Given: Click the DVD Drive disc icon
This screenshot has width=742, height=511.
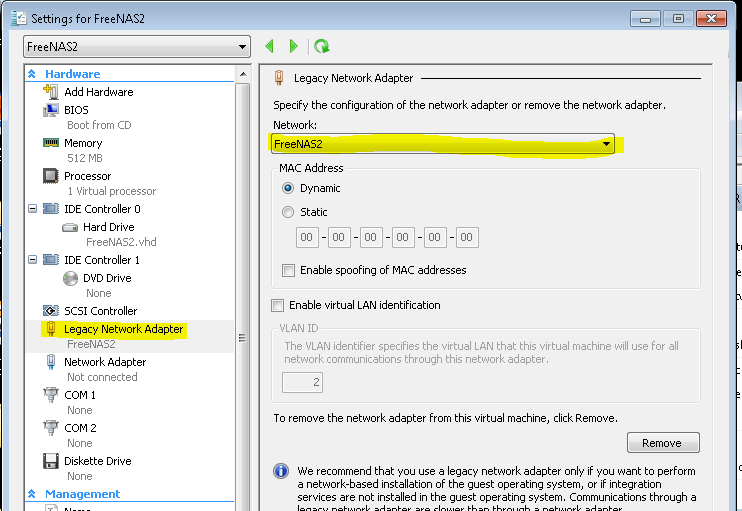Looking at the screenshot, I should 70,278.
